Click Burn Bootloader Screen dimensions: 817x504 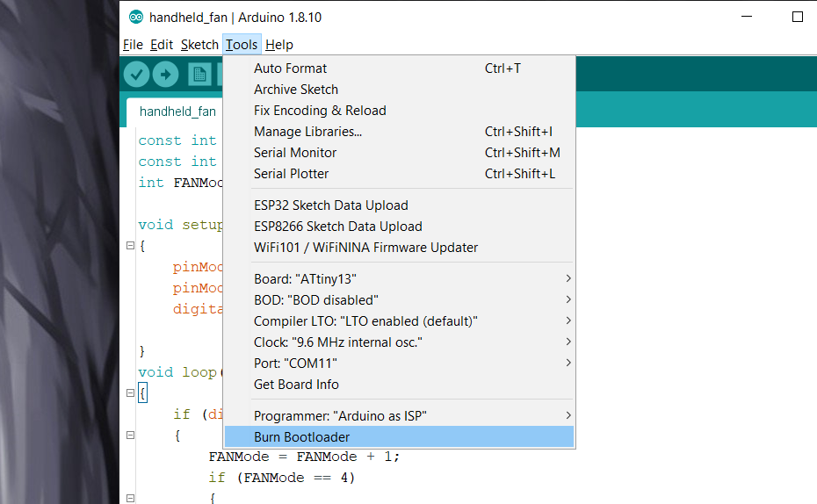[x=400, y=437]
